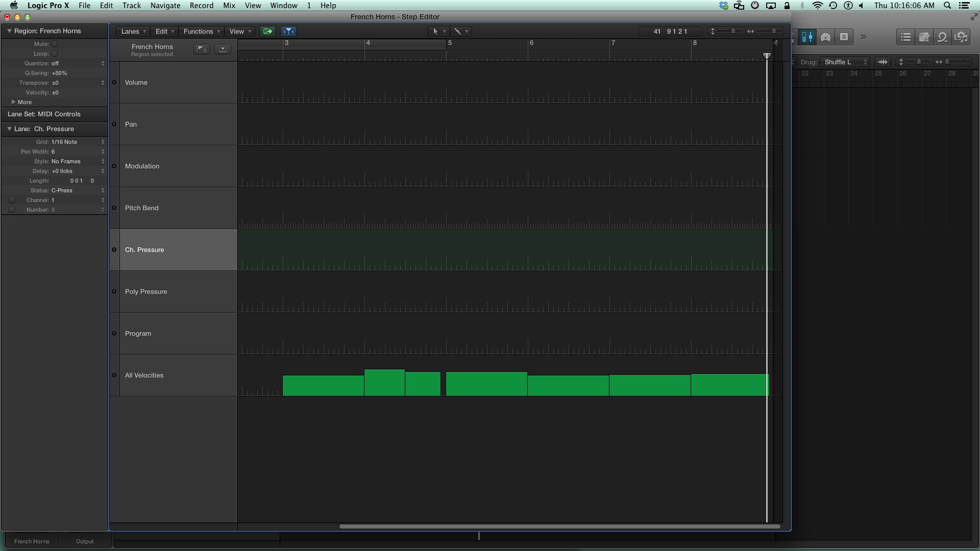Toggle Waveform Zoom in main window
The width and height of the screenshot is (980, 551).
pyautogui.click(x=883, y=62)
